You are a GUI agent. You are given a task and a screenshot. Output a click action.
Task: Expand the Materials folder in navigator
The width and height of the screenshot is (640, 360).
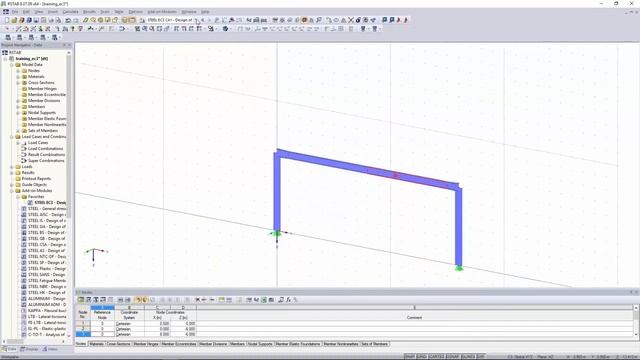[18, 77]
